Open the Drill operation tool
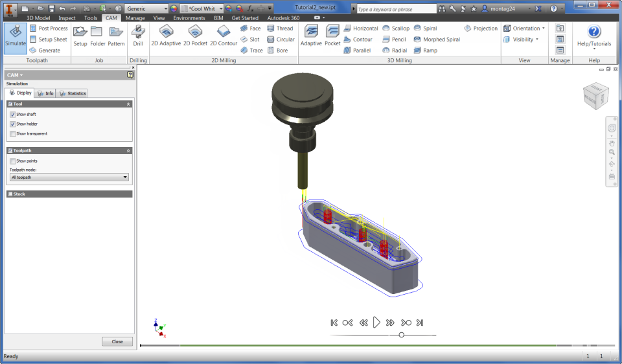Screen dimensions: 622x364 pos(138,36)
